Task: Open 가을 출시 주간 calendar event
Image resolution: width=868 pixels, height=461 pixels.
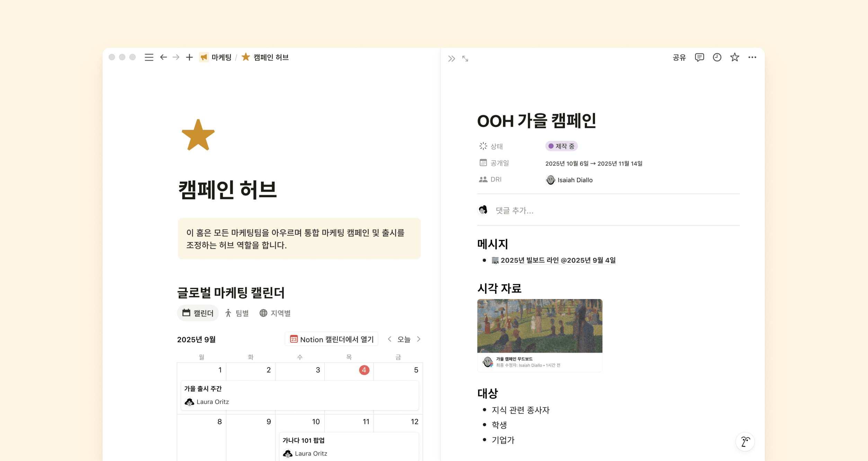Action: point(300,395)
